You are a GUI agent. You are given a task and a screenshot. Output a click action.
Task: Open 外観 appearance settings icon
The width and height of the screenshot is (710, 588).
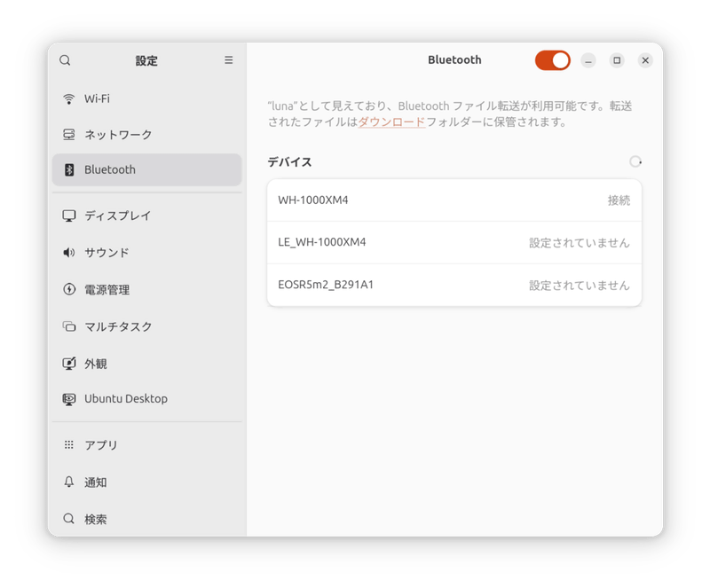68,364
